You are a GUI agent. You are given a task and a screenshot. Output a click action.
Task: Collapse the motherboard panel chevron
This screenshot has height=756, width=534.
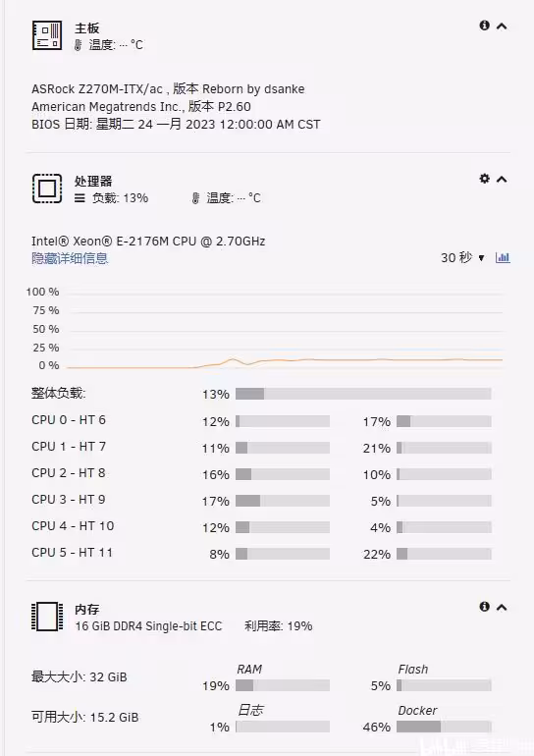[x=502, y=27]
